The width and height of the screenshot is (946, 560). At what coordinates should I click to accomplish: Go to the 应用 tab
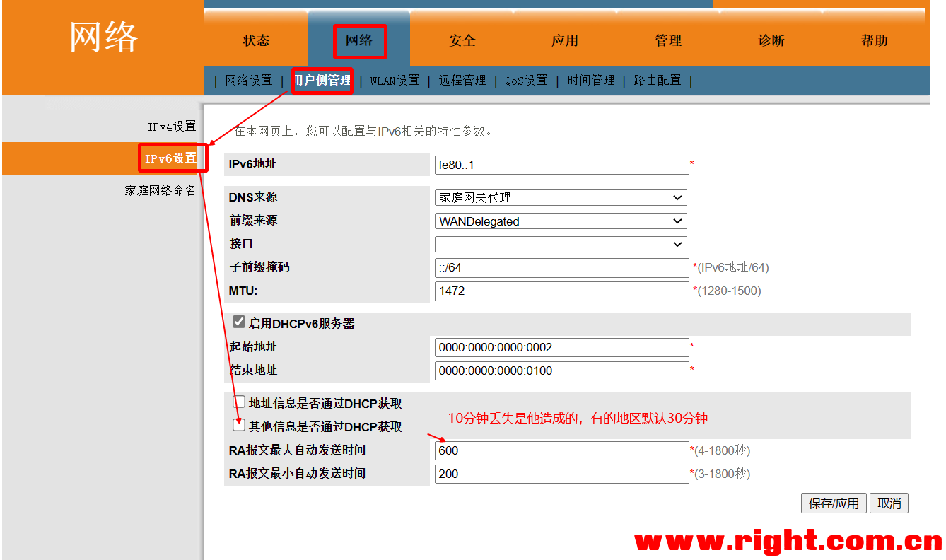[565, 41]
